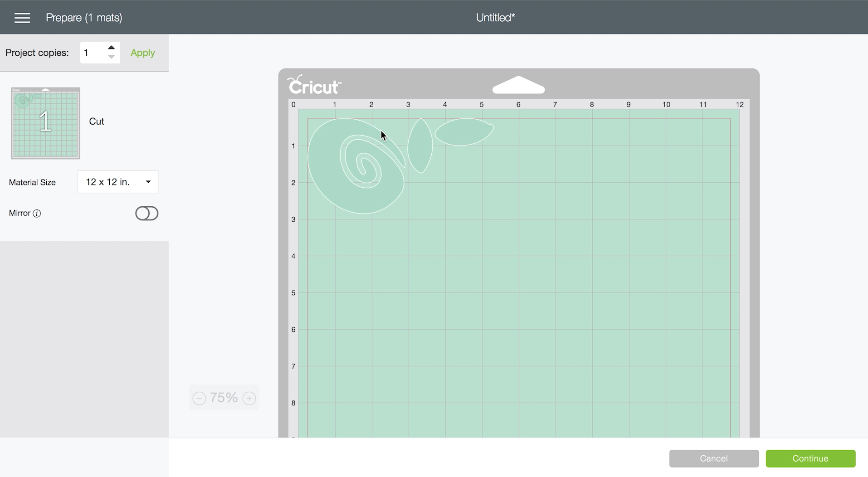Click the Prepare (1 mats) heading
Image resolution: width=868 pixels, height=477 pixels.
coord(84,18)
